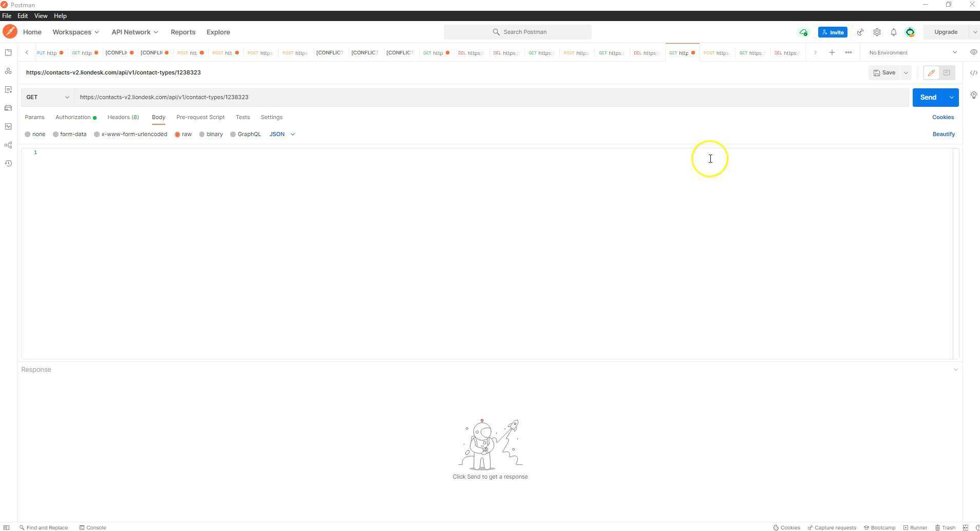Select the GraphQL body option
This screenshot has width=980, height=531.
246,134
